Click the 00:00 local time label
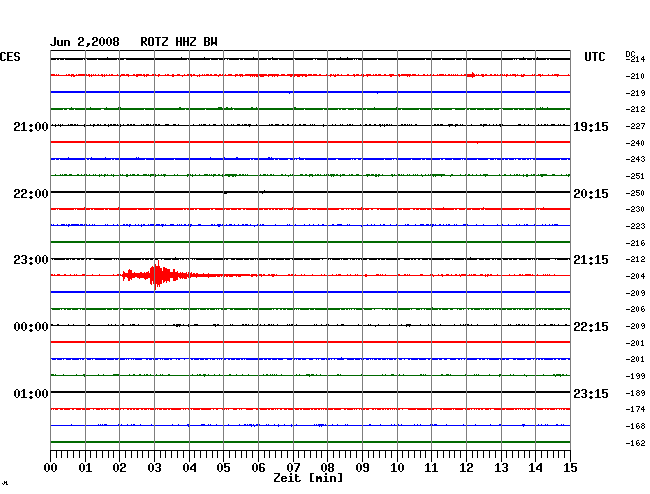650x494 pixels. pos(31,327)
